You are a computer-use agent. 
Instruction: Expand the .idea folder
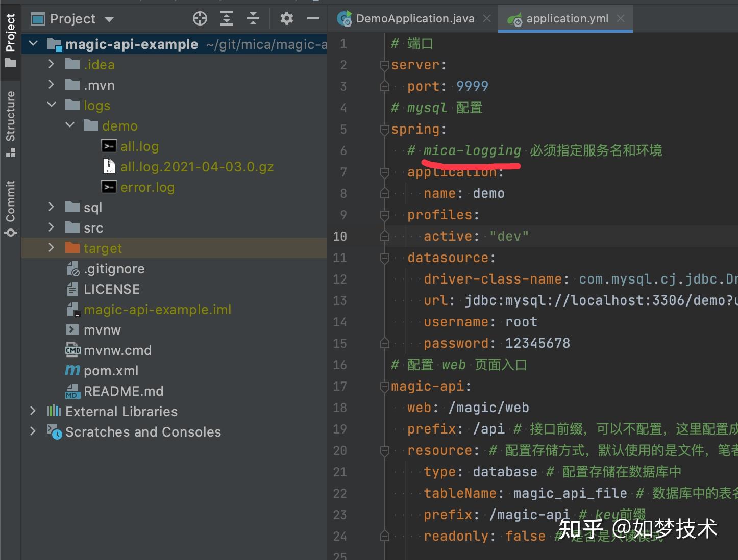[x=51, y=64]
